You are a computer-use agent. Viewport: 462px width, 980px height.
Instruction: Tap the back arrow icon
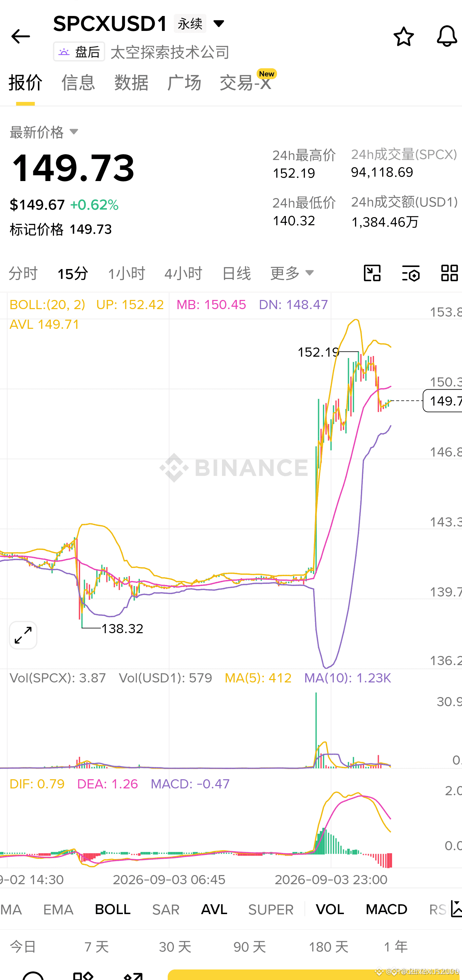[x=20, y=37]
